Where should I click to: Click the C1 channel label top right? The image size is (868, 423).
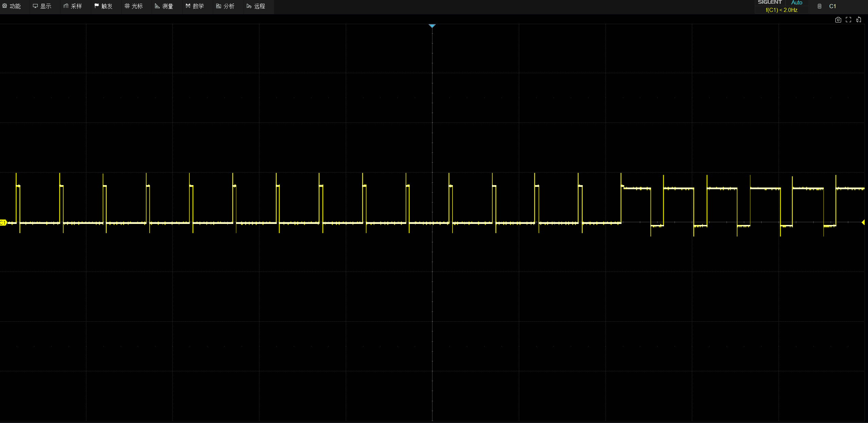[x=832, y=6]
